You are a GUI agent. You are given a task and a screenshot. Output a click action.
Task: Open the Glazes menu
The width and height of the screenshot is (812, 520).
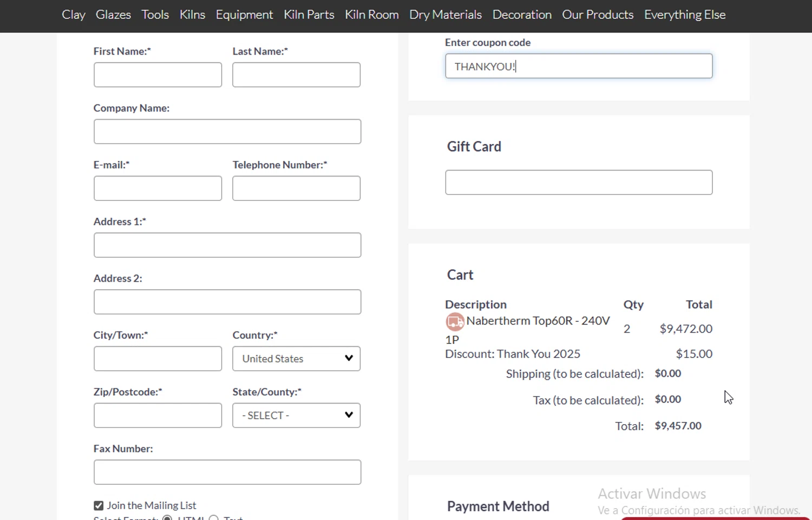click(x=113, y=15)
